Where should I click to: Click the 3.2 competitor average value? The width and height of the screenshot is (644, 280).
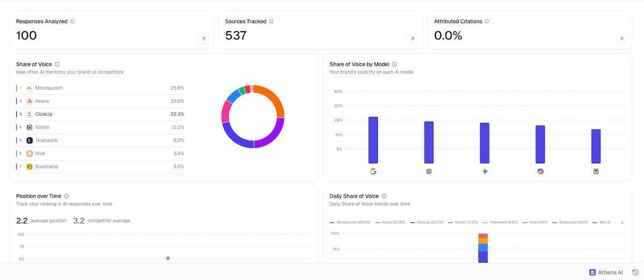click(79, 221)
